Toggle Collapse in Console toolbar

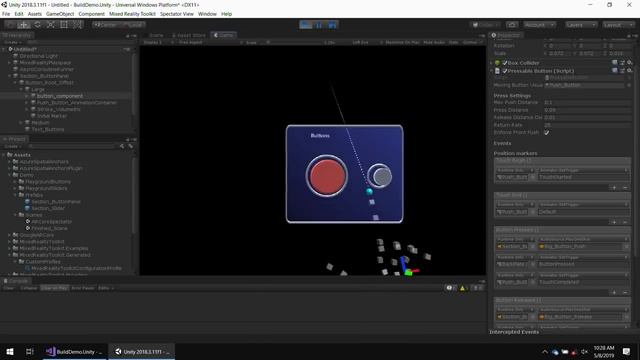(x=29, y=288)
